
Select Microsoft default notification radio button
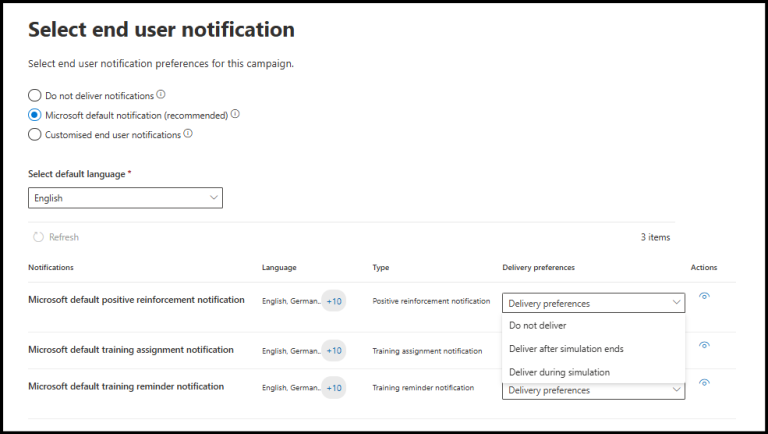click(35, 115)
